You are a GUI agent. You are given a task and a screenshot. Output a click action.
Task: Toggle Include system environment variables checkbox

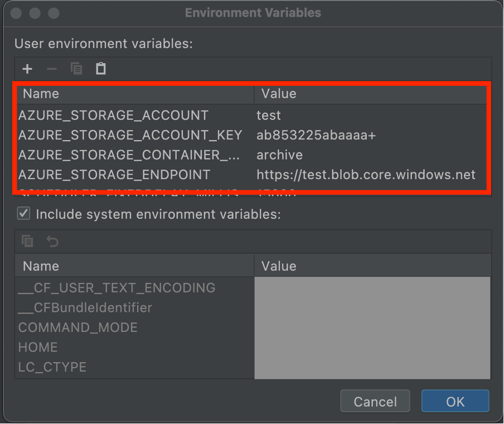23,214
